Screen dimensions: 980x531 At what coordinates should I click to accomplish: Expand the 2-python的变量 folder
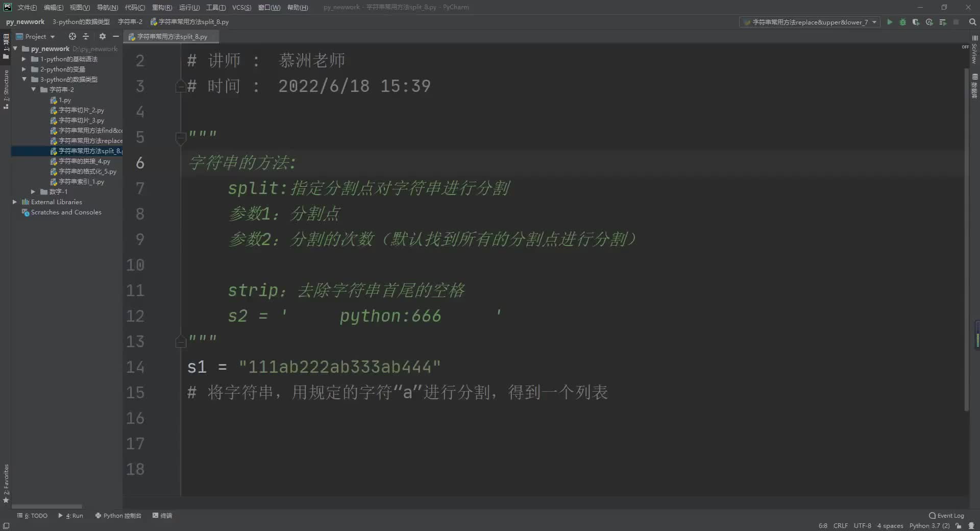[x=23, y=69]
